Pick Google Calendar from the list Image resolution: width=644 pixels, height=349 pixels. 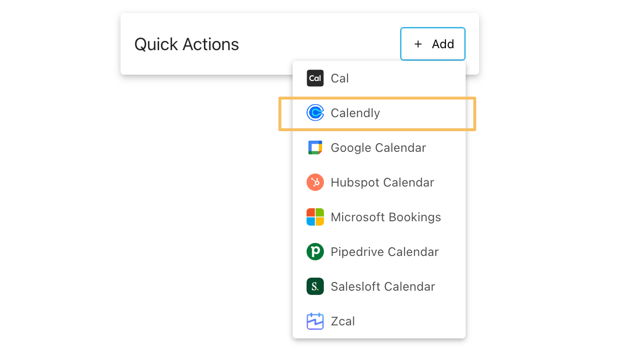[x=378, y=148]
